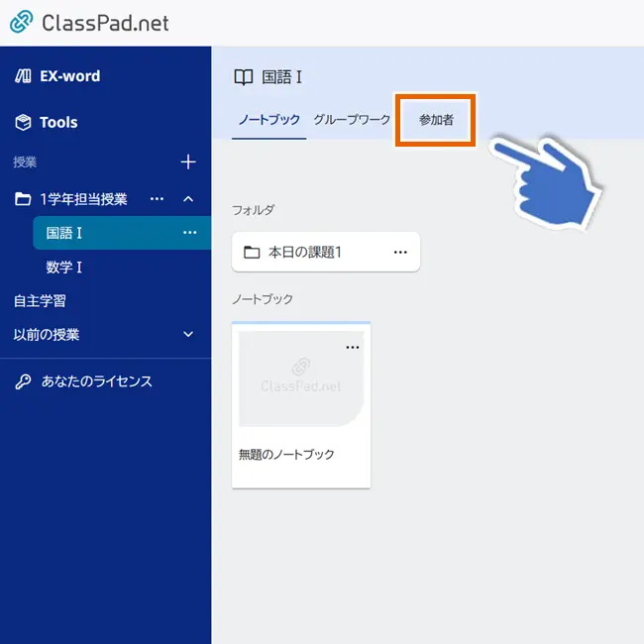Viewport: 644px width, 644px height.
Task: Expand 以前の授業 with chevron arrow
Action: click(188, 334)
